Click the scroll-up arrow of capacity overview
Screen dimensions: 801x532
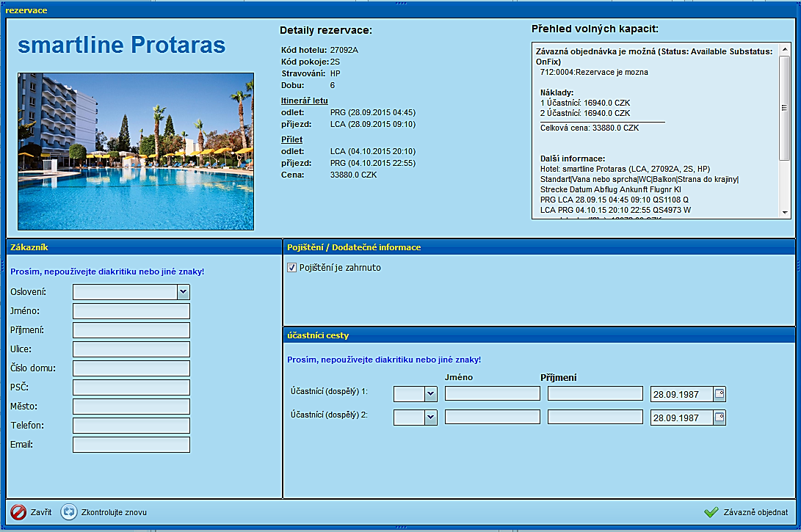tap(785, 49)
